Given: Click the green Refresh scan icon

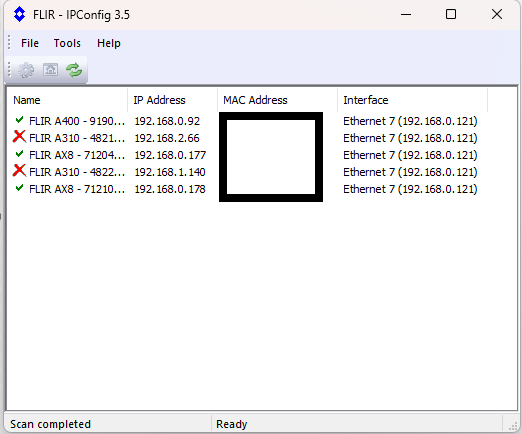Looking at the screenshot, I should 74,70.
